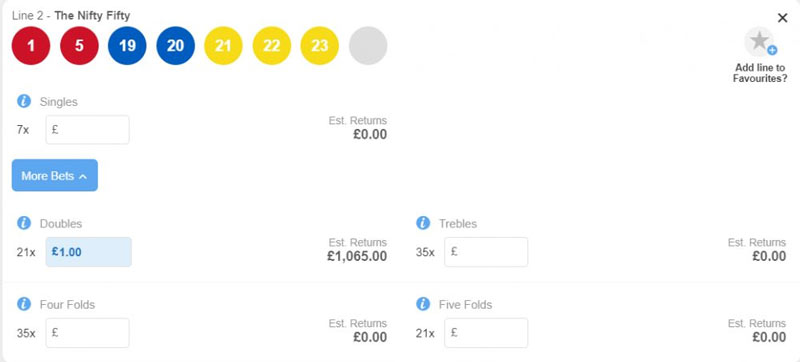Focus the Four Folds stake field

(87, 333)
